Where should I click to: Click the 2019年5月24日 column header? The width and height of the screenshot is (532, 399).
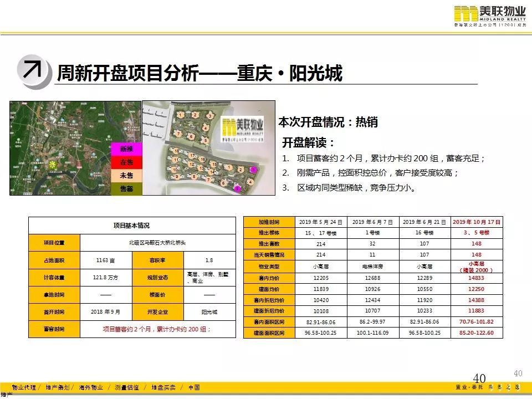(x=321, y=222)
